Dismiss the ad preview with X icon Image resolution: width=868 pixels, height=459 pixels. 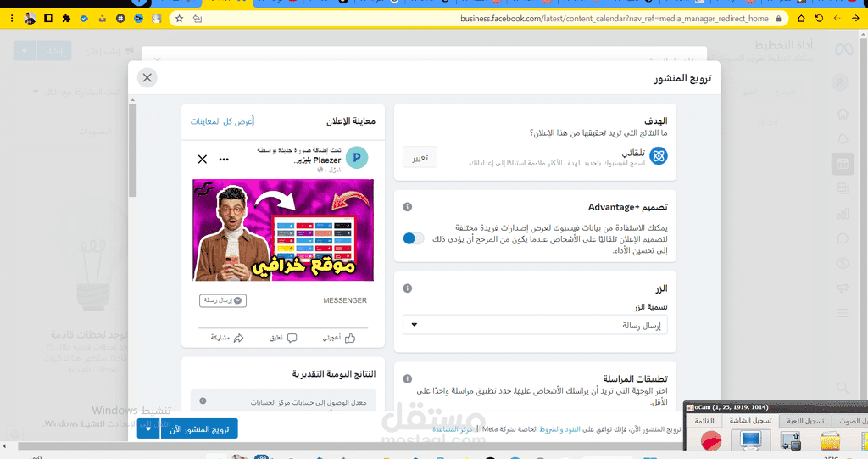click(203, 160)
